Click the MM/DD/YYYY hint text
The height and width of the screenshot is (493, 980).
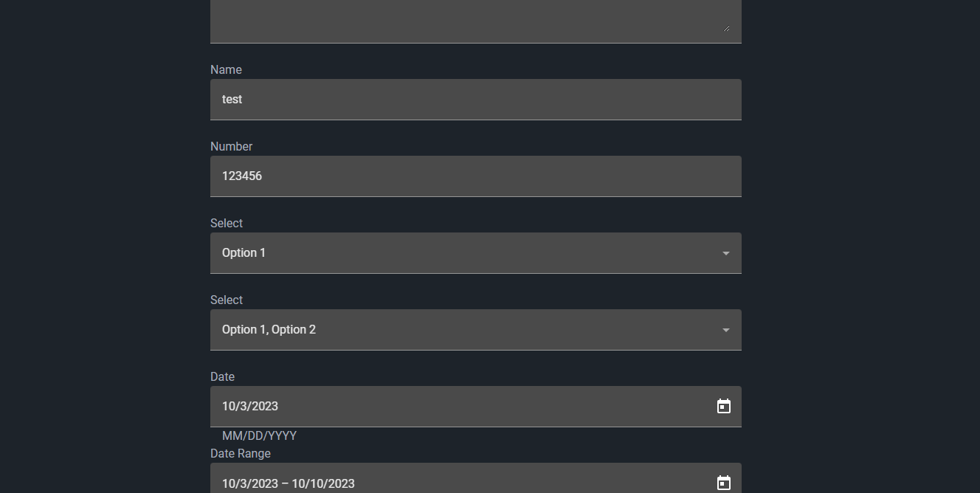click(259, 435)
